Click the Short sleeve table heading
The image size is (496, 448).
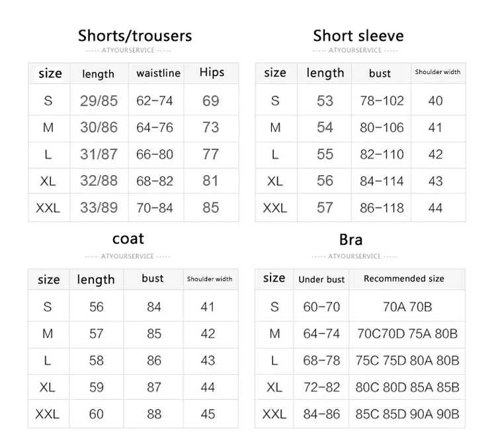click(358, 36)
